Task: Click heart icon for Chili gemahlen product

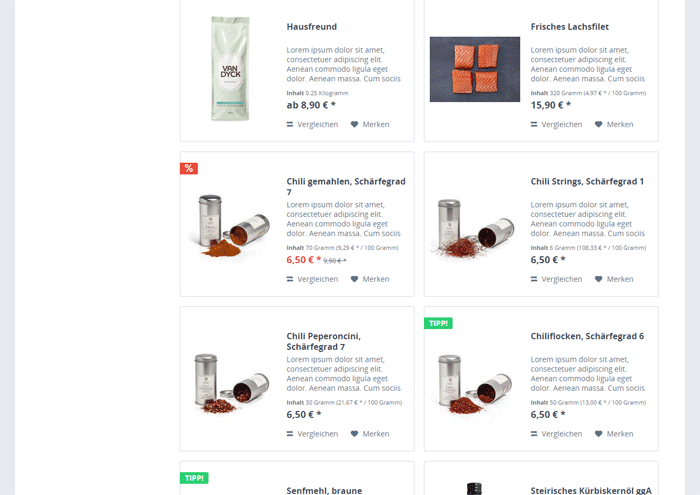Action: tap(354, 279)
